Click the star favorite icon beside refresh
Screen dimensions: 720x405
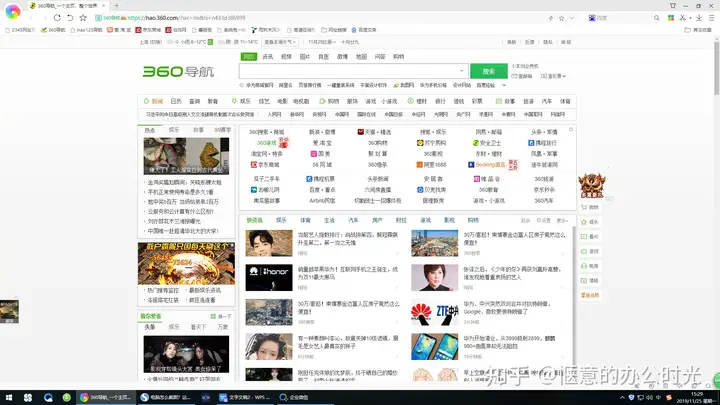coord(83,18)
